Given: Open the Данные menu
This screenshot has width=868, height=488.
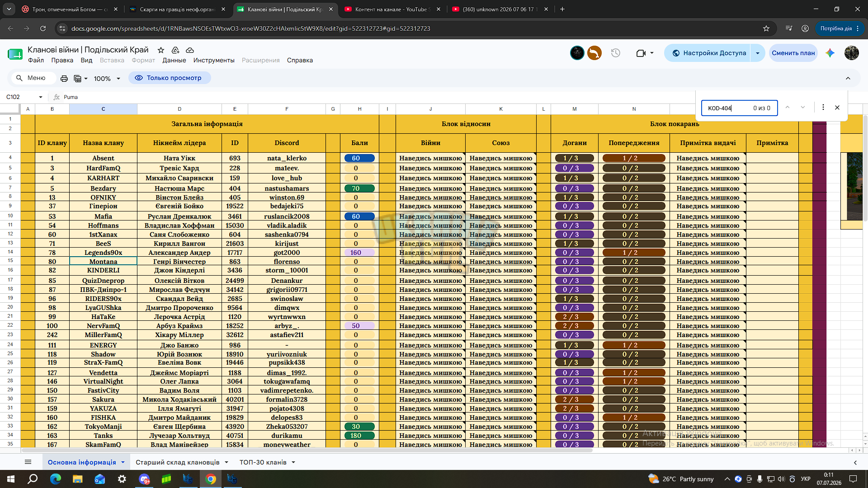Looking at the screenshot, I should click(174, 60).
